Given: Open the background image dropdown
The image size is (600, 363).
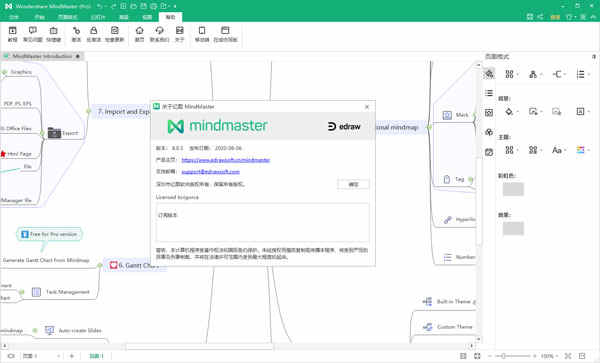Looking at the screenshot, I should click(x=535, y=112).
